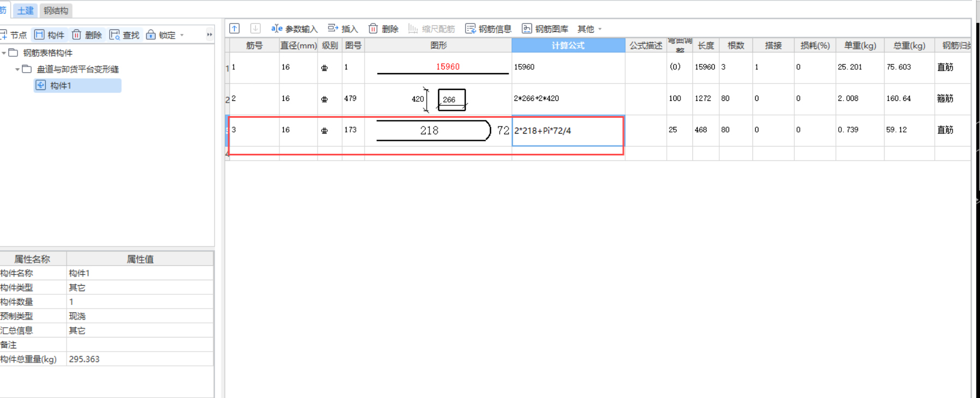
Task: Collapse the 钢筋表格构件 tree node
Action: tap(4, 53)
